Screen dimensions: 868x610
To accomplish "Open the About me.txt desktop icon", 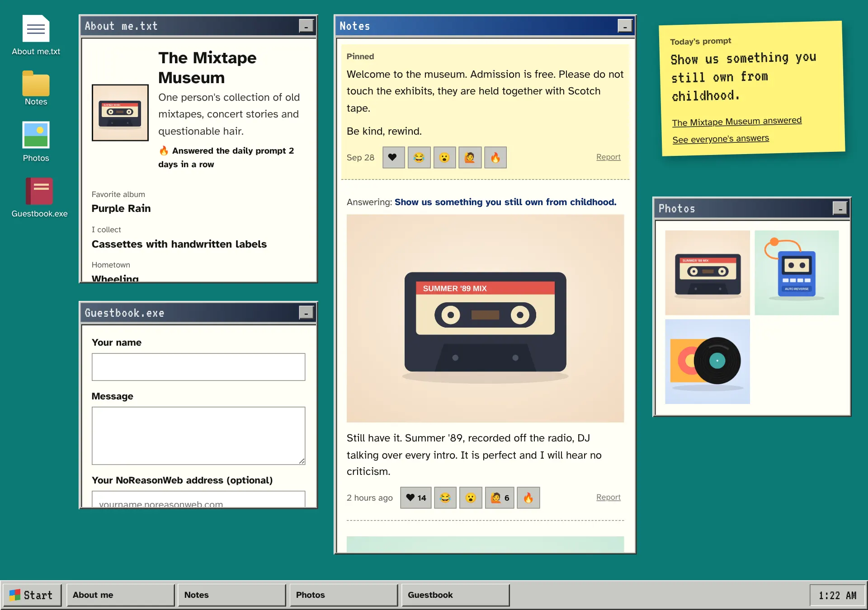I will [x=36, y=36].
